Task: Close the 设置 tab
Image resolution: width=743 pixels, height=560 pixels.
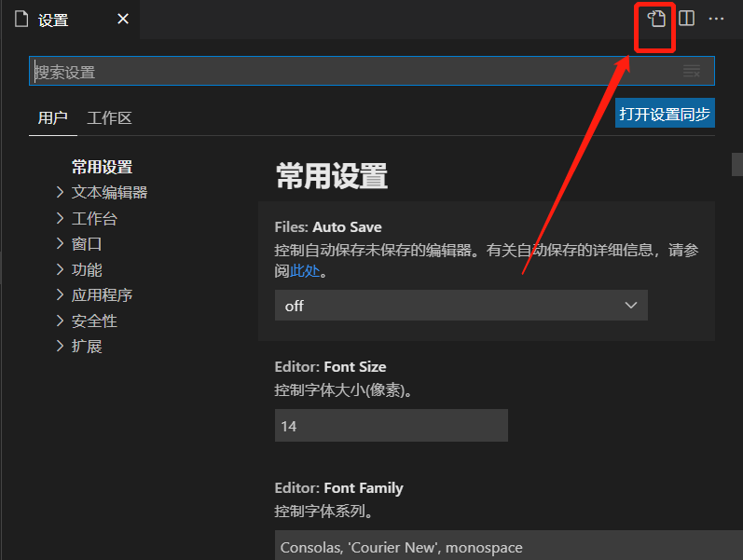Action: pyautogui.click(x=123, y=19)
